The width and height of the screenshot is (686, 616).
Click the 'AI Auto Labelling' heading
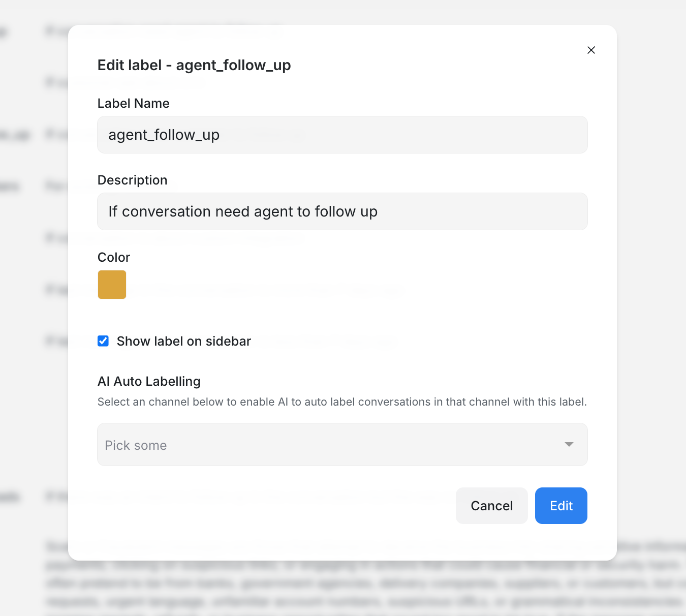coord(149,381)
